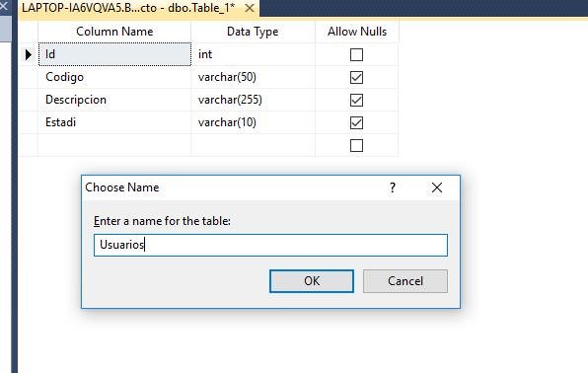Uncheck Allow Nulls for the Estadi column
The width and height of the screenshot is (588, 373).
click(x=356, y=122)
